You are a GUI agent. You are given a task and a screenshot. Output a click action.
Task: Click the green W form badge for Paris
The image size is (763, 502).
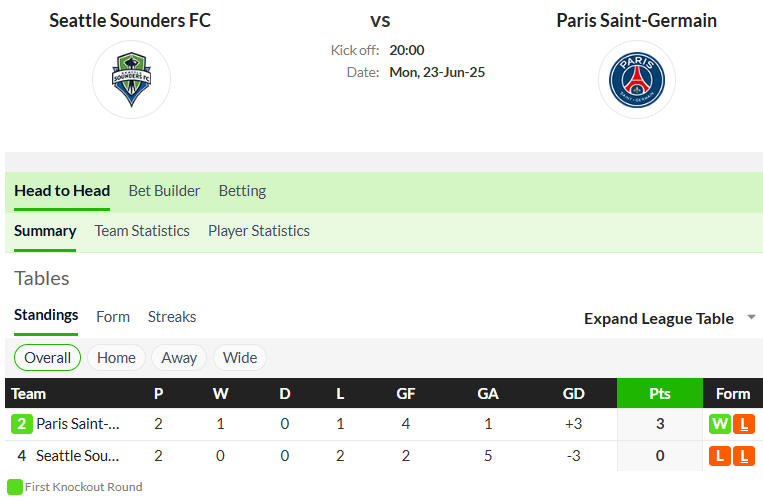[x=720, y=424]
